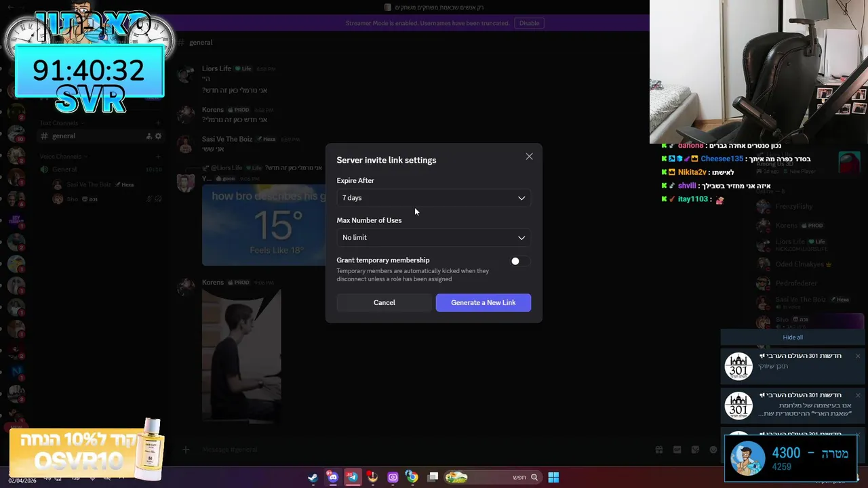This screenshot has width=868, height=488.
Task: Click Disable on the Streamer Mode banner
Action: pyautogui.click(x=529, y=23)
